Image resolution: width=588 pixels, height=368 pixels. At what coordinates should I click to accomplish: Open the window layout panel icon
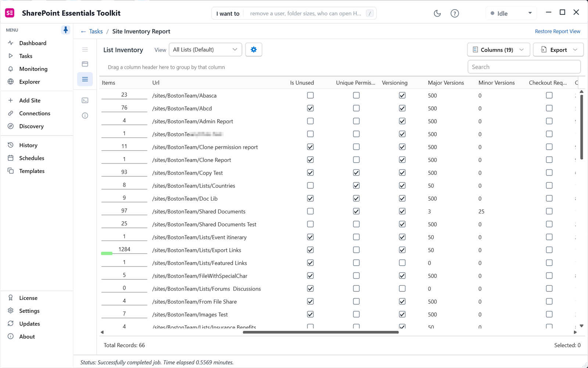click(x=85, y=64)
